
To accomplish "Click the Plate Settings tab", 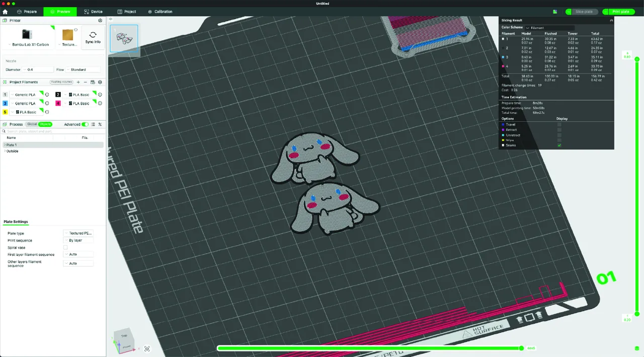I will (16, 222).
